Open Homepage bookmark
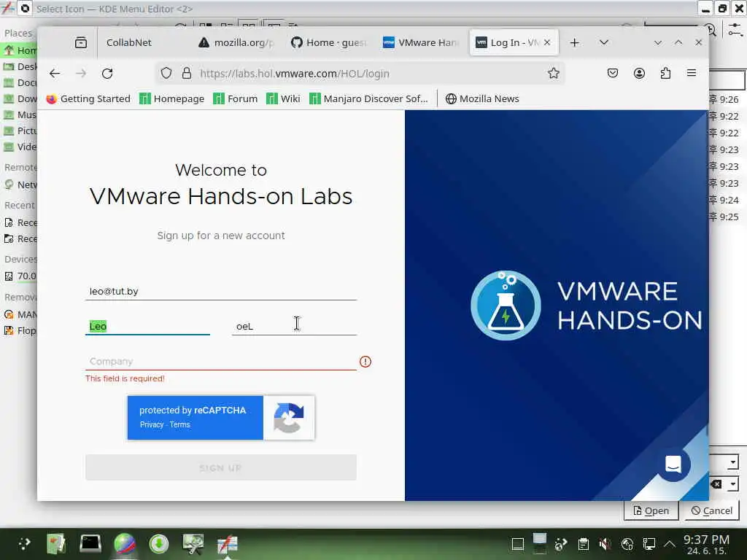Image resolution: width=747 pixels, height=560 pixels. (172, 98)
